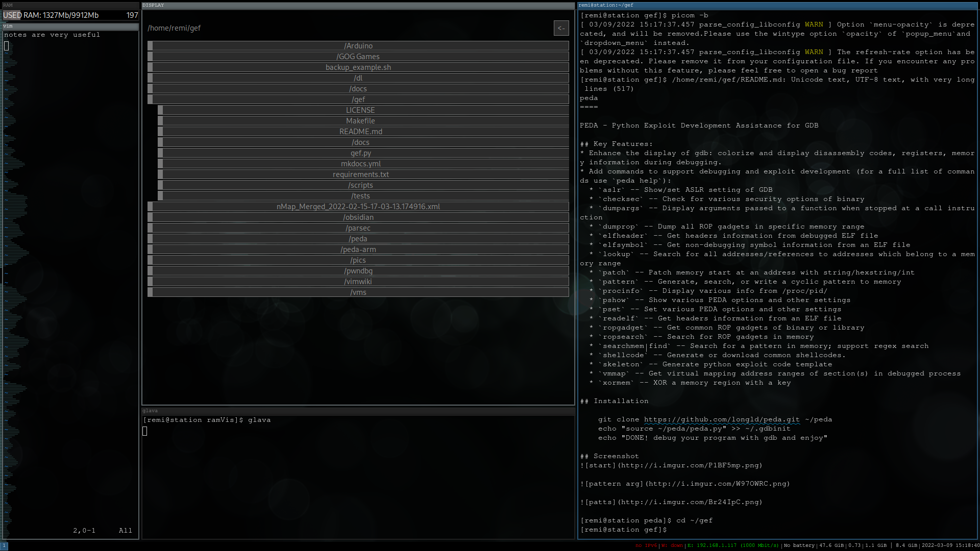Click the 47.6 GiB disk usage indicator
Image resolution: width=980 pixels, height=551 pixels.
[831, 545]
